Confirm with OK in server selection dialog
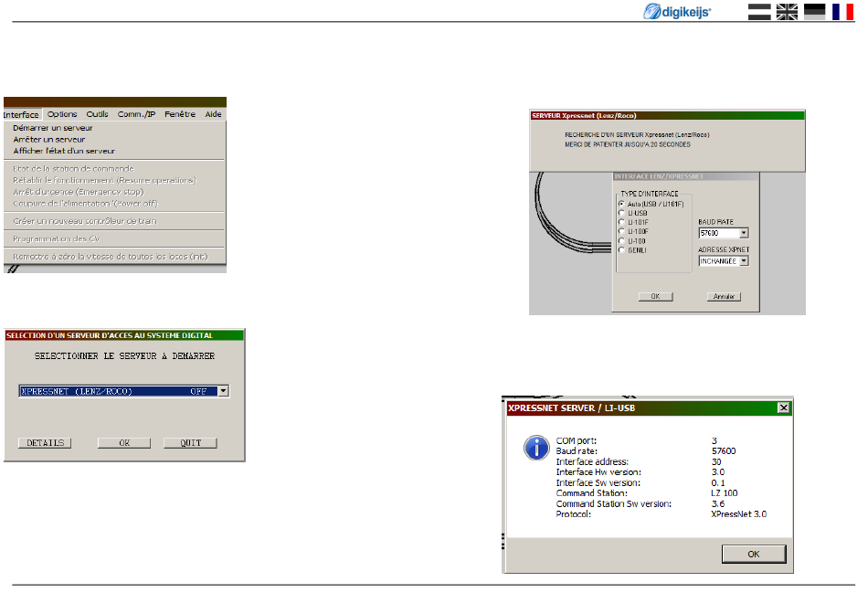The image size is (868, 603). [124, 443]
